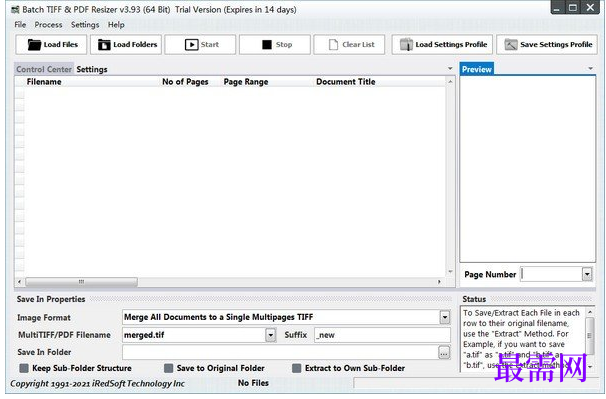Select the Preview tab

coord(477,69)
